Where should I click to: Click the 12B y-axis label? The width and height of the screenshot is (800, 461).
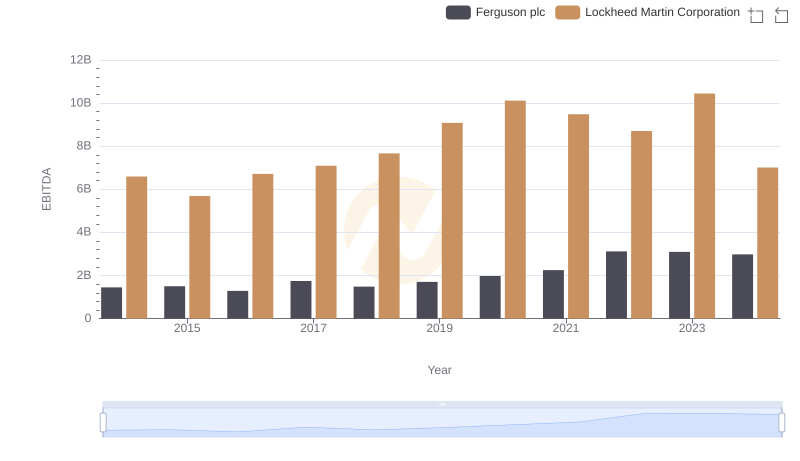pyautogui.click(x=81, y=60)
